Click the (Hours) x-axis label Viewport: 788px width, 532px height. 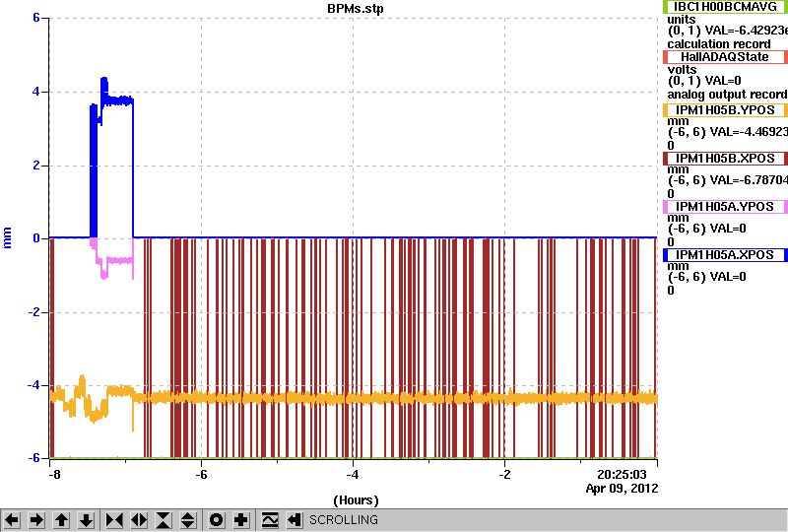coord(356,500)
